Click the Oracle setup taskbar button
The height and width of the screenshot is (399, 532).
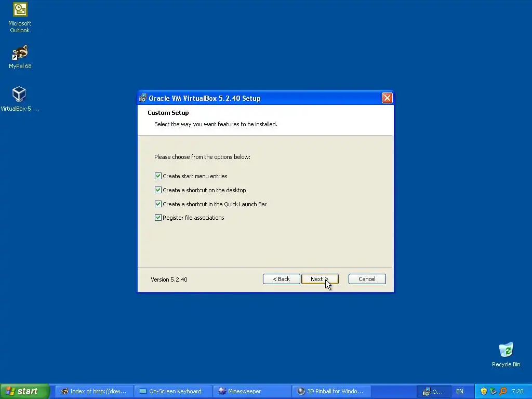pos(433,391)
